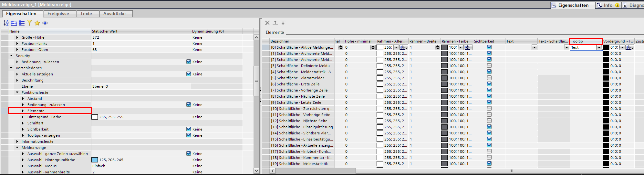Screen dimensions: 644x175
Task: Collapse the Security group
Action: coord(11,56)
